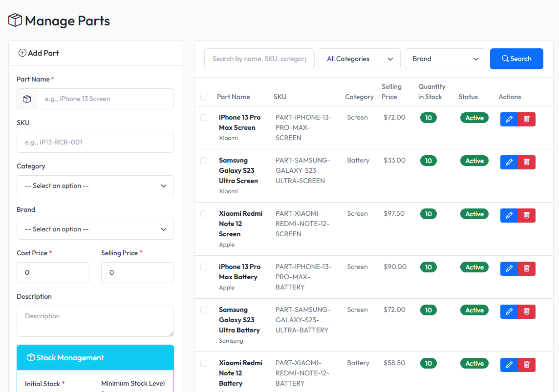Click edit icon for Xiaomi Redmi Note 12 Battery
Image resolution: width=559 pixels, height=392 pixels.
pyautogui.click(x=509, y=365)
